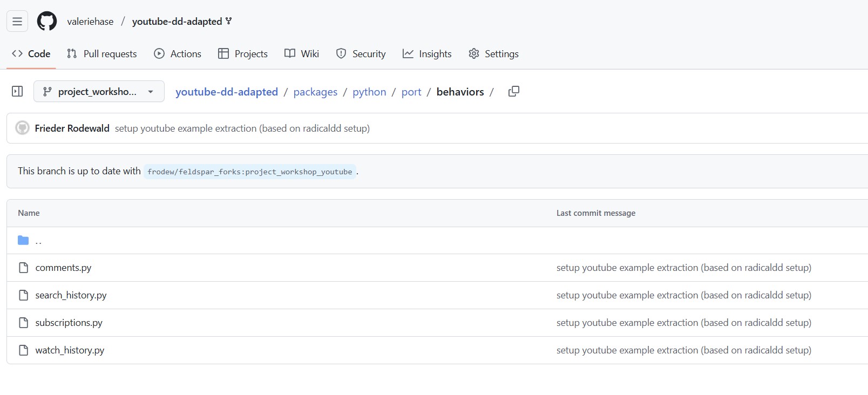Open watch_history.py file
Screen dimensions: 868x395
point(70,350)
